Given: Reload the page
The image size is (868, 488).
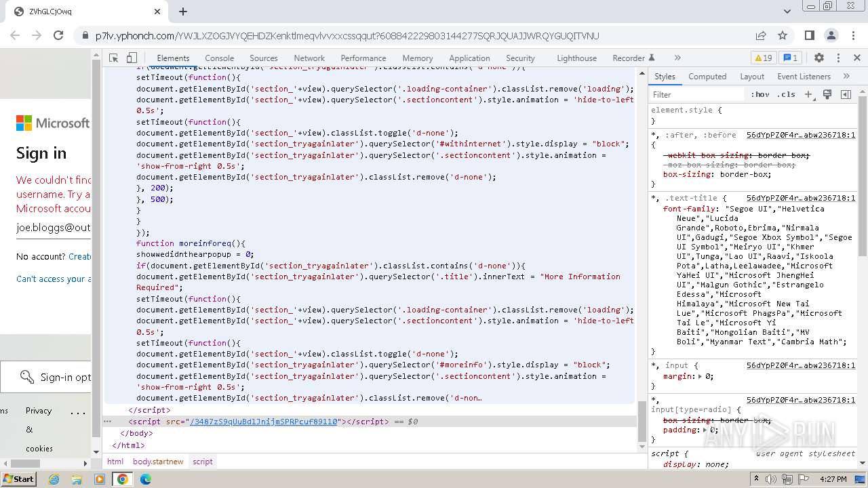Looking at the screenshot, I should [x=58, y=36].
